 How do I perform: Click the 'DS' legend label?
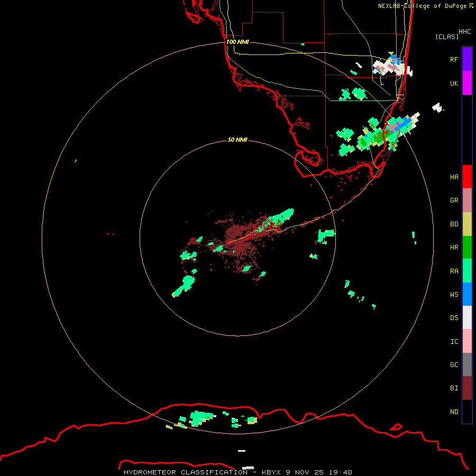coord(454,318)
